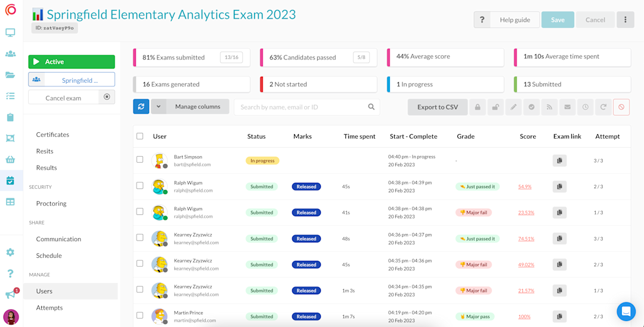Click the search magnifier icon
The height and width of the screenshot is (327, 644).
click(x=371, y=107)
